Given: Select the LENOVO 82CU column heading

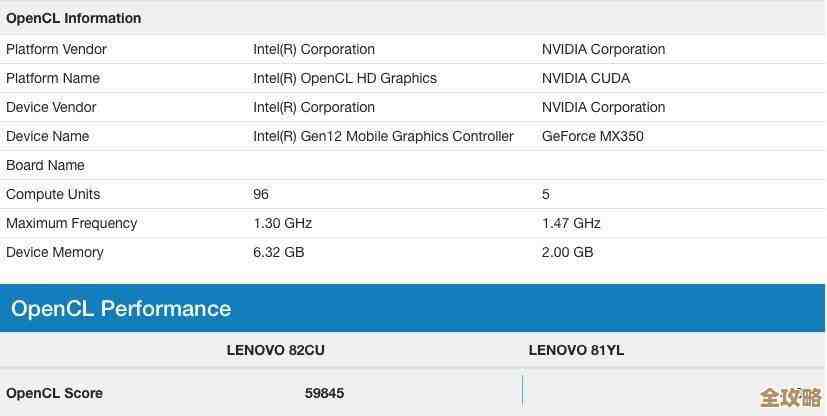Looking at the screenshot, I should coord(276,350).
